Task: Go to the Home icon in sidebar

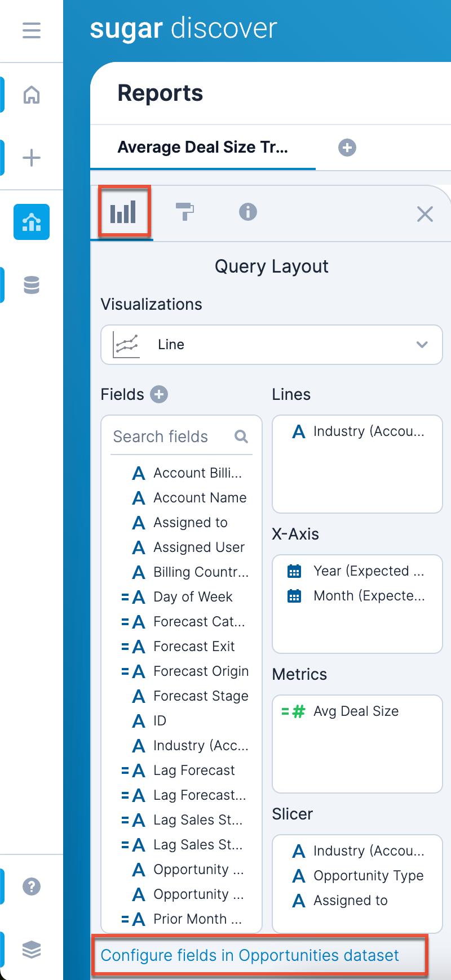Action: 32,95
